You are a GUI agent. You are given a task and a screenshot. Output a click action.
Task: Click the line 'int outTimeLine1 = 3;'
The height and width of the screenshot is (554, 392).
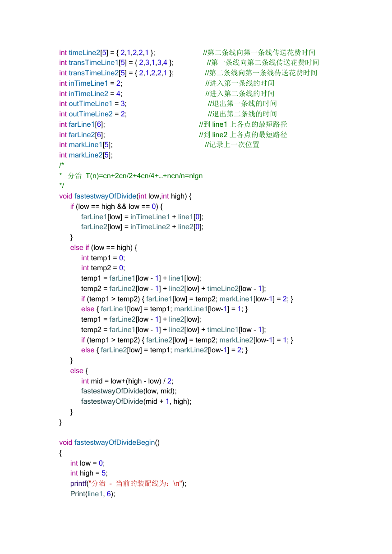(93, 104)
